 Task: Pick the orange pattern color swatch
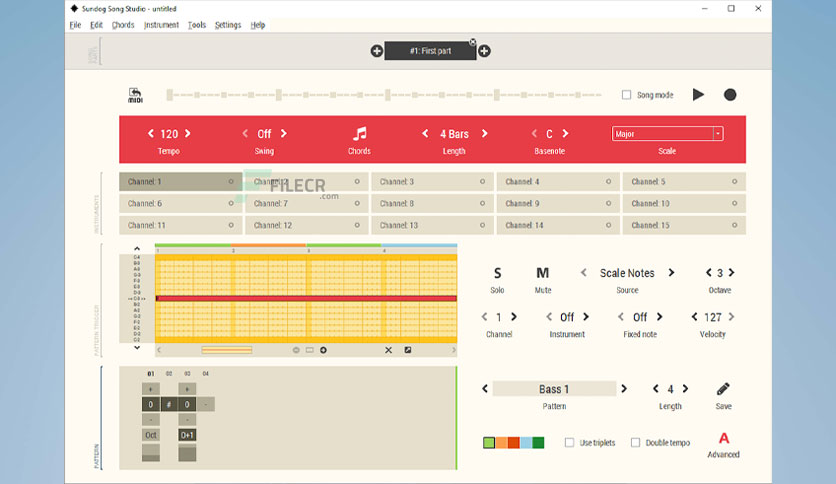point(502,442)
